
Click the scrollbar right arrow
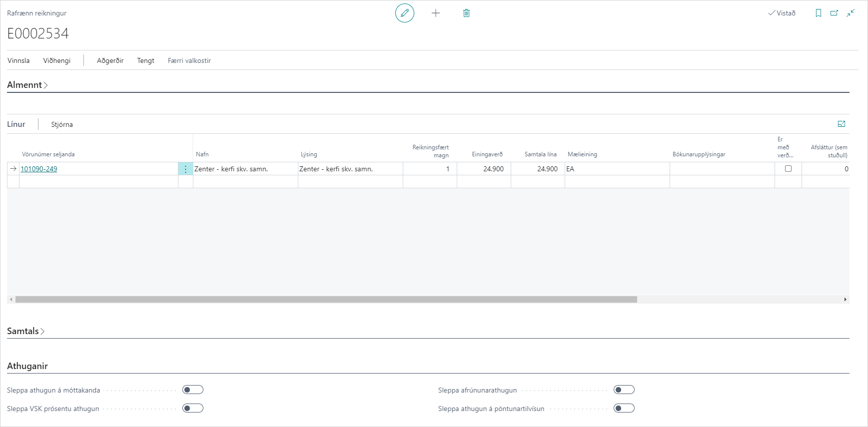tap(846, 300)
